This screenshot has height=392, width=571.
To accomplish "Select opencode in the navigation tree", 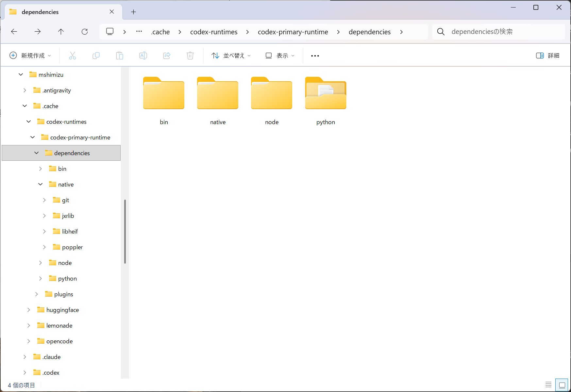I will pos(59,341).
